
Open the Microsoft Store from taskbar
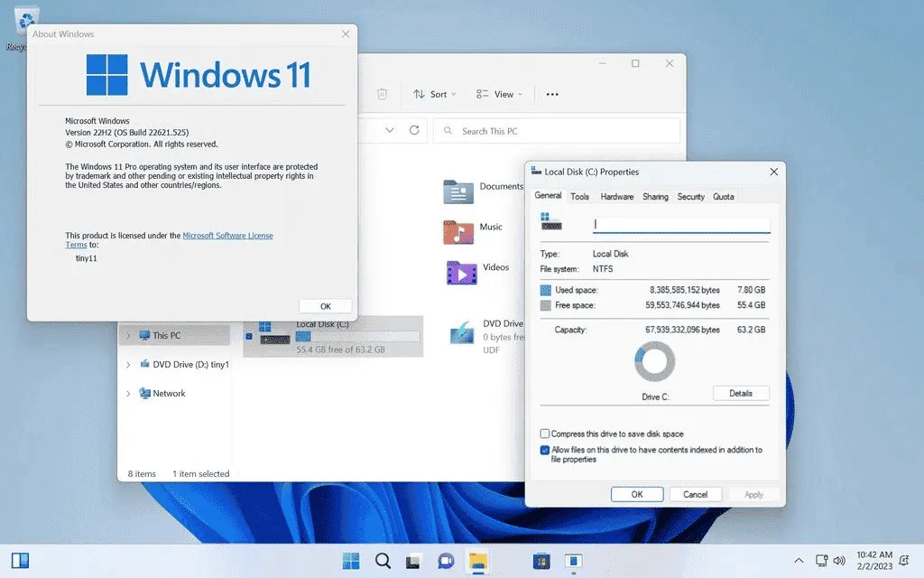(541, 561)
